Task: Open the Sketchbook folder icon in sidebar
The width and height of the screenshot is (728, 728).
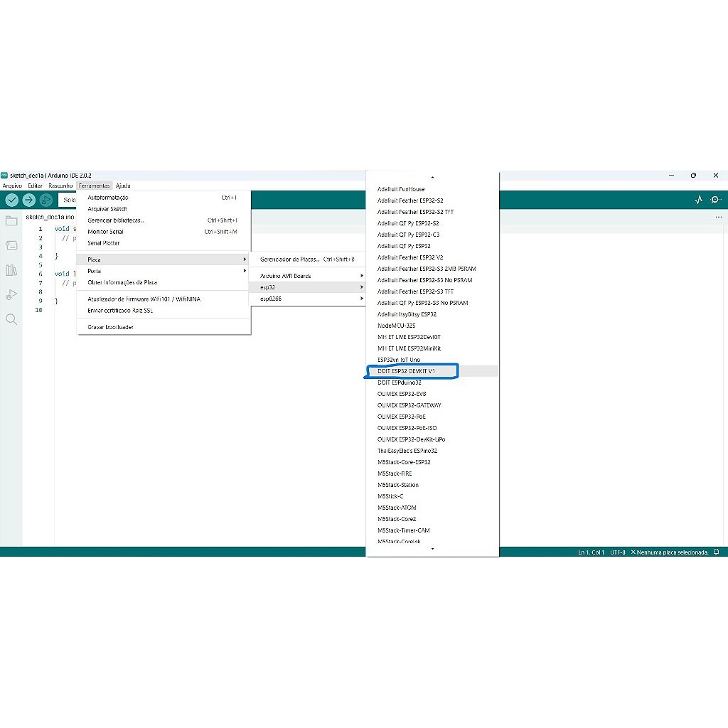Action: [11, 221]
